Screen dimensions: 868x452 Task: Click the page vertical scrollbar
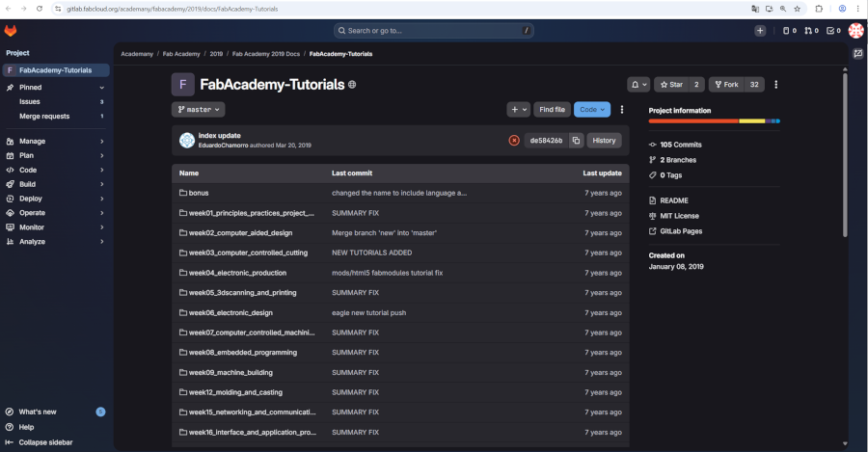(x=845, y=155)
